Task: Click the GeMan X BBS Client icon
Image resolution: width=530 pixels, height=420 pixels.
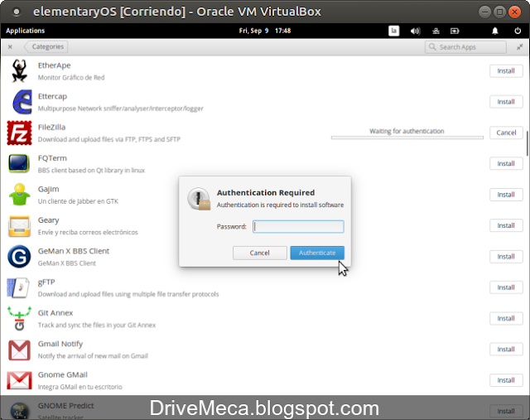Action: 19,257
